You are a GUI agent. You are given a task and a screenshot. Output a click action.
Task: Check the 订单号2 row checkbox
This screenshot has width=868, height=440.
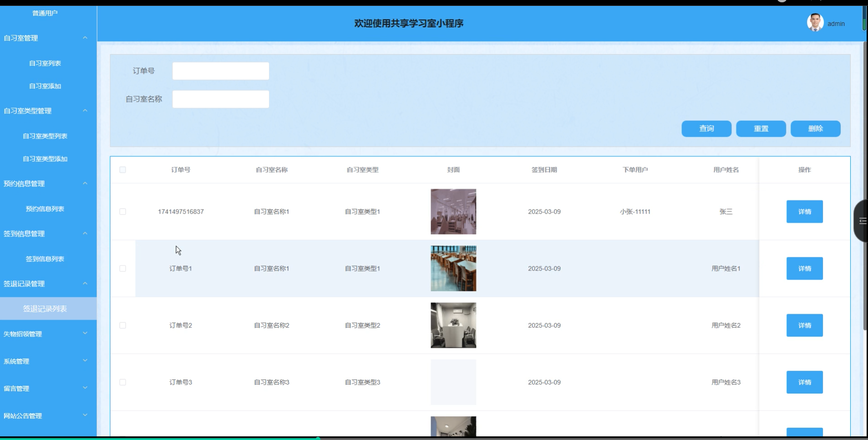(122, 326)
